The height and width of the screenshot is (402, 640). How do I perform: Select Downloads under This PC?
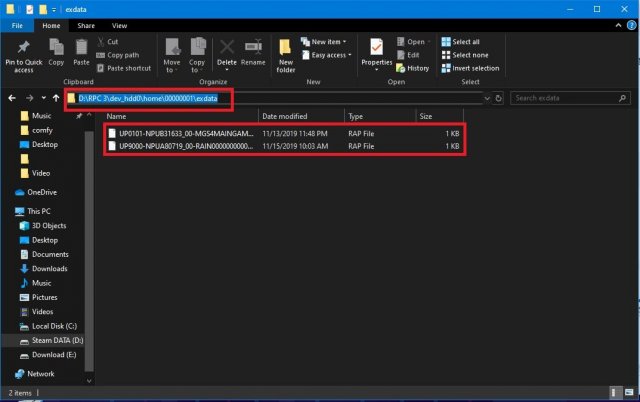click(50, 268)
